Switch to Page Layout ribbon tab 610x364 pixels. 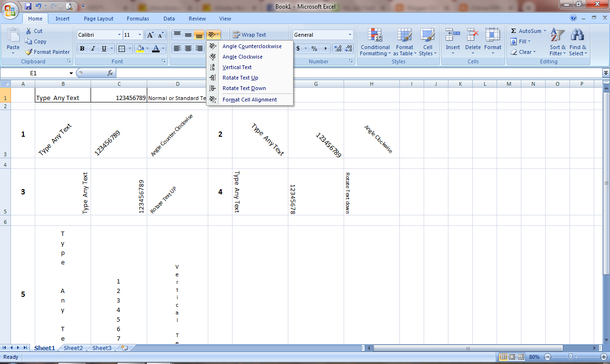[99, 19]
